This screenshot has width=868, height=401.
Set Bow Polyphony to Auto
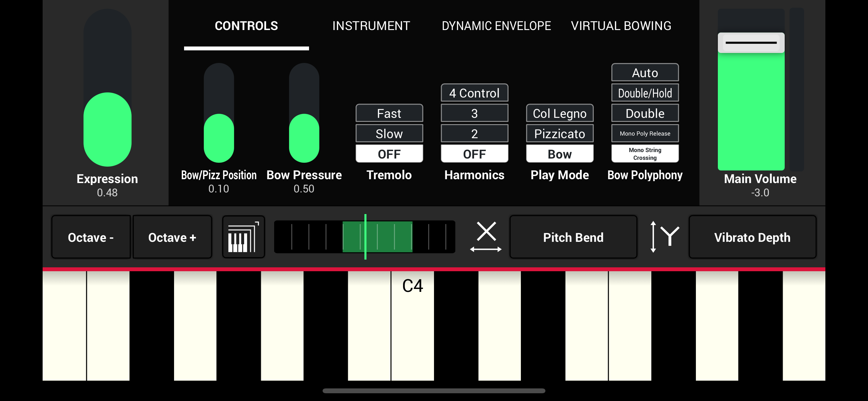(645, 72)
